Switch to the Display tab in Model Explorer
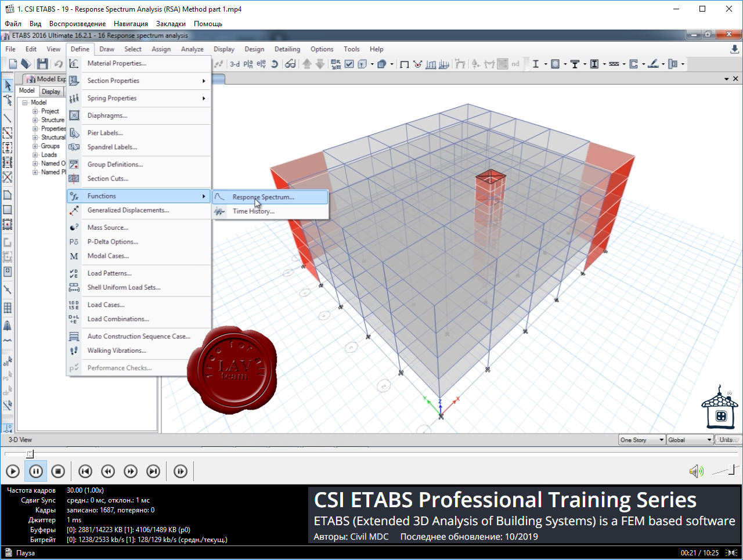 pos(51,91)
